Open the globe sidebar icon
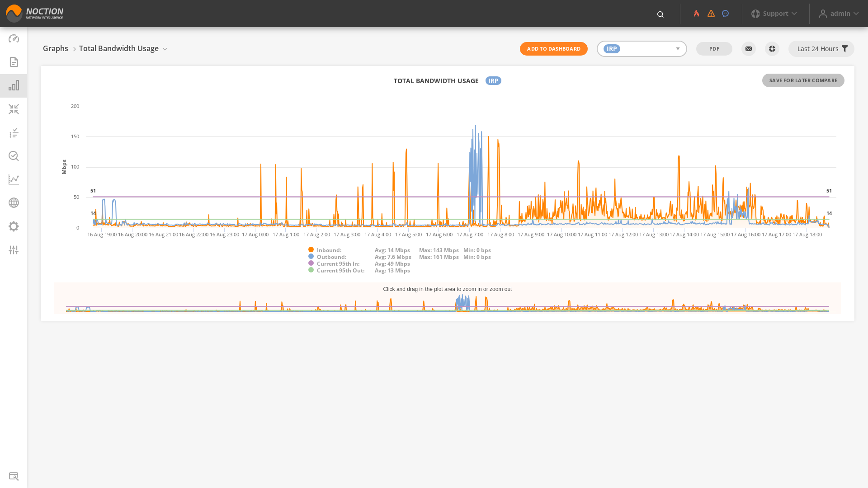This screenshot has width=868, height=488. [x=14, y=203]
